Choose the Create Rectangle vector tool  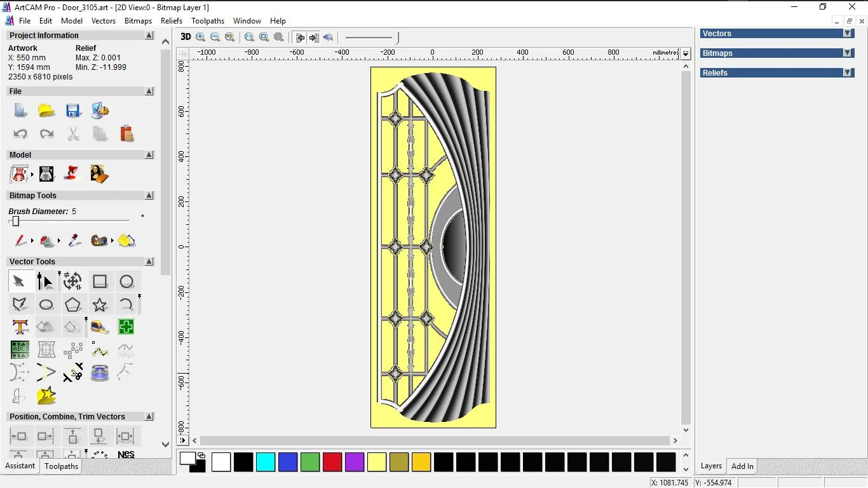pos(100,281)
